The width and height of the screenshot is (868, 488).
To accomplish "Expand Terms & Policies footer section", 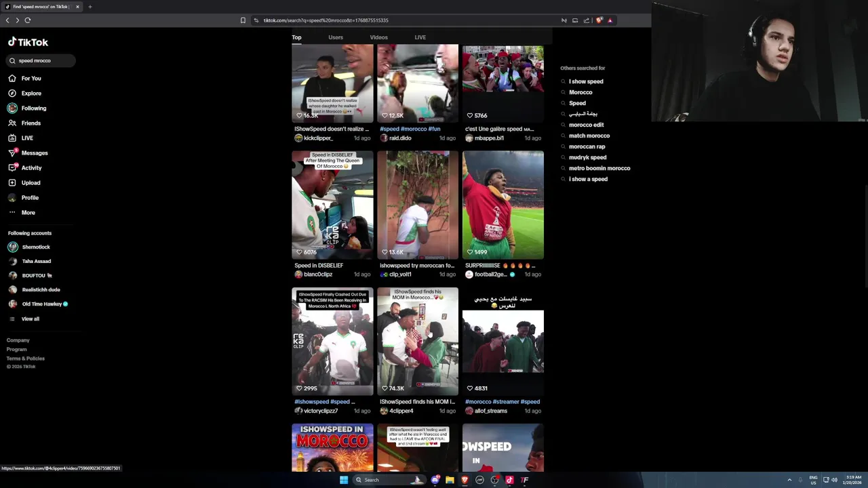I will tap(26, 359).
